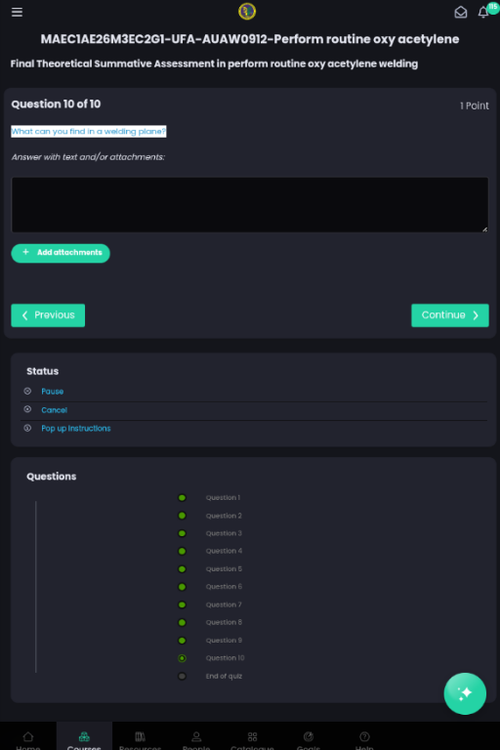This screenshot has height=750, width=500.
Task: Open the notifications bell
Action: tap(483, 12)
